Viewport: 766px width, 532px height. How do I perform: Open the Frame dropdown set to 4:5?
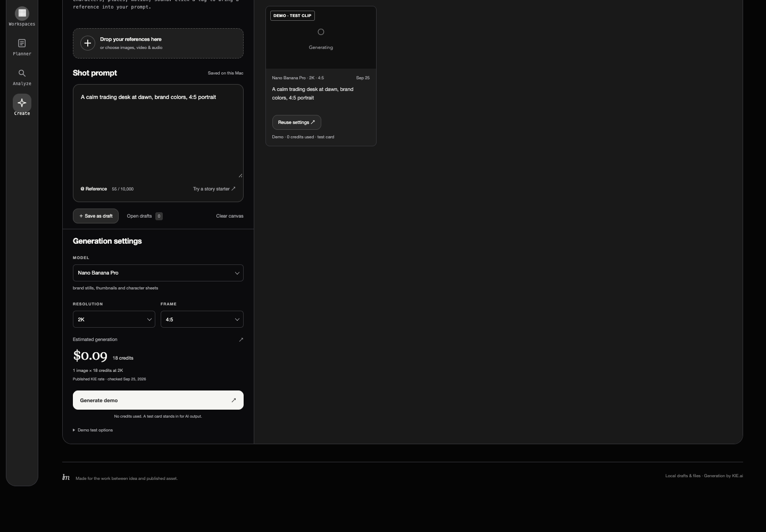pos(202,319)
